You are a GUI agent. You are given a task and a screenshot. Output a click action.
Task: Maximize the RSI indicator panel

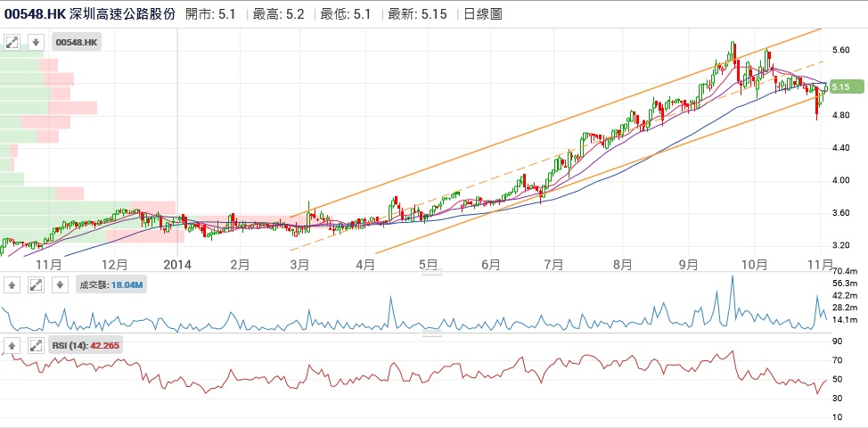[x=37, y=346]
